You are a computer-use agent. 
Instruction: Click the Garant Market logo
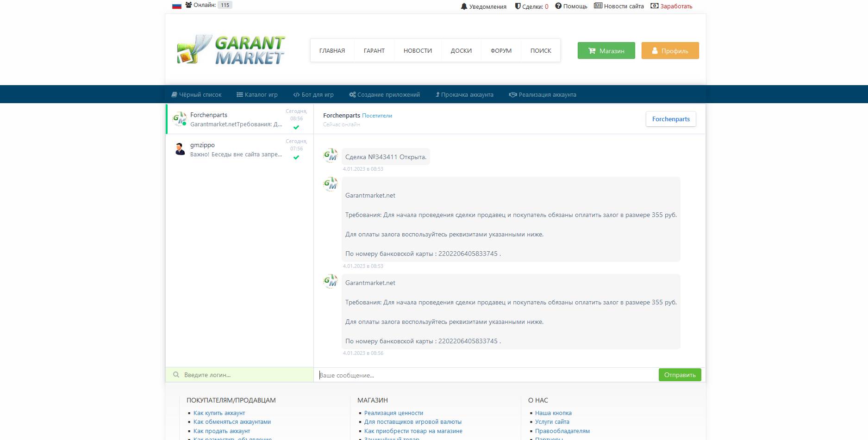(231, 50)
